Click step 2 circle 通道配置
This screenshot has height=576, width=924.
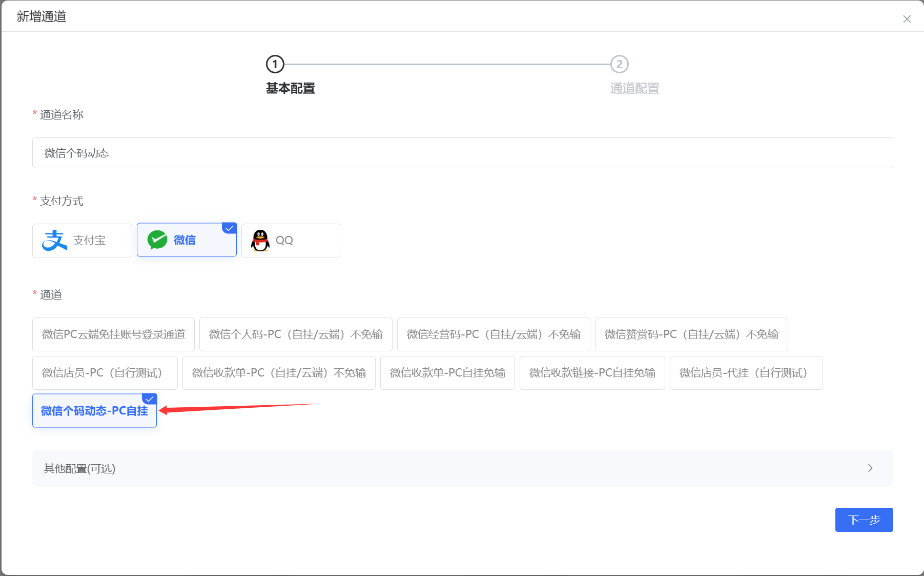click(x=620, y=64)
